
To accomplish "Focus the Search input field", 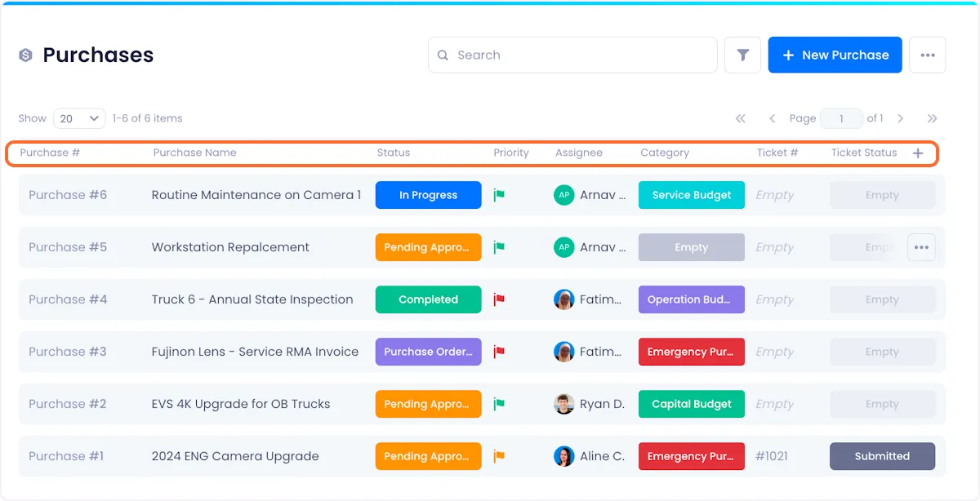I will click(x=572, y=55).
